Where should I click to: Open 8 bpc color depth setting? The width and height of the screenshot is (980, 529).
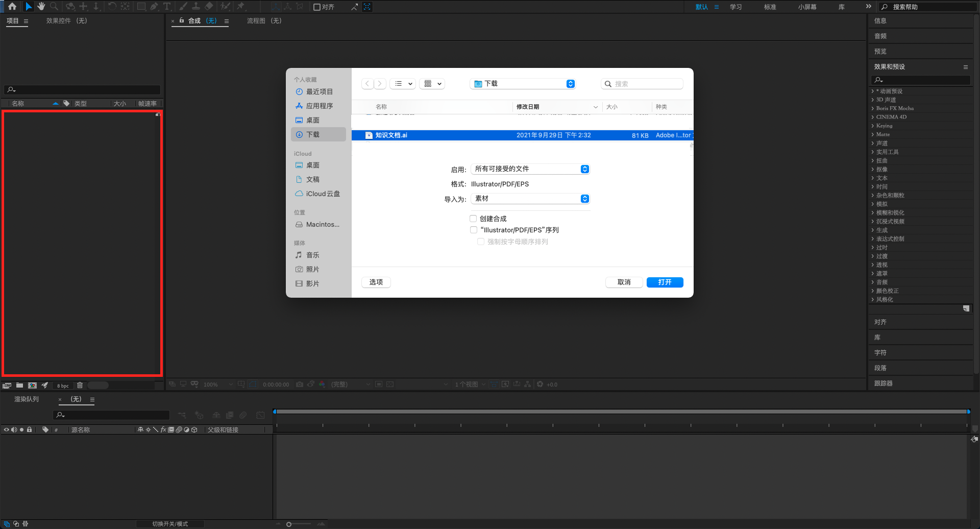63,386
